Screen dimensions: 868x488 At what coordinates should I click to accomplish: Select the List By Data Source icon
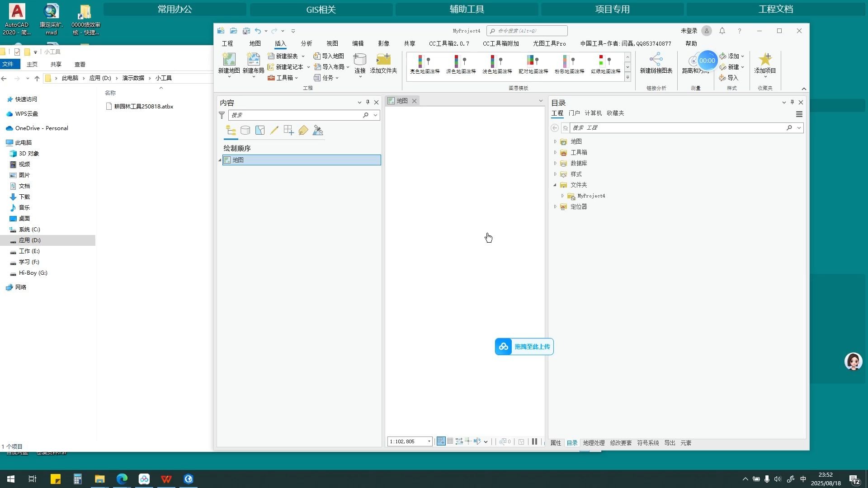[245, 131]
